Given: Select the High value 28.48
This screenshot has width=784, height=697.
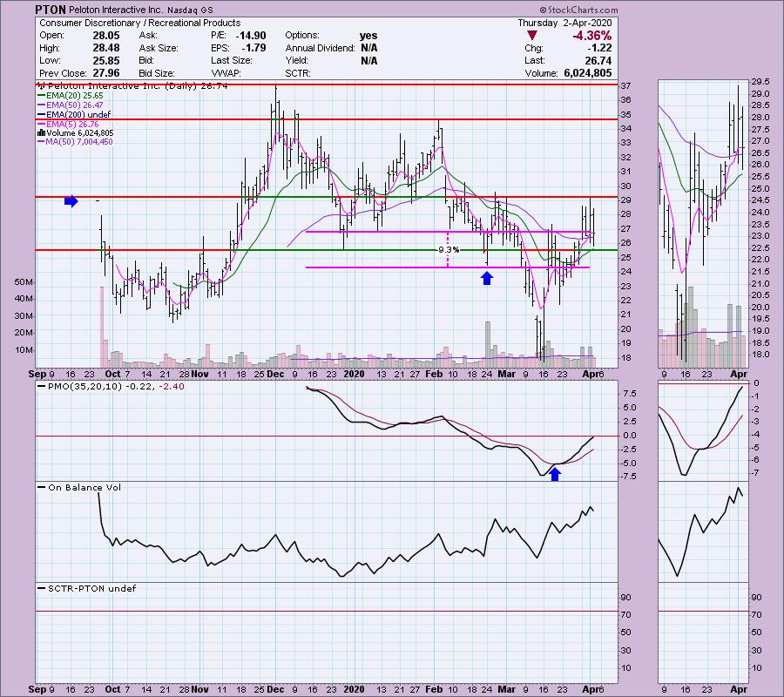Looking at the screenshot, I should pyautogui.click(x=106, y=48).
